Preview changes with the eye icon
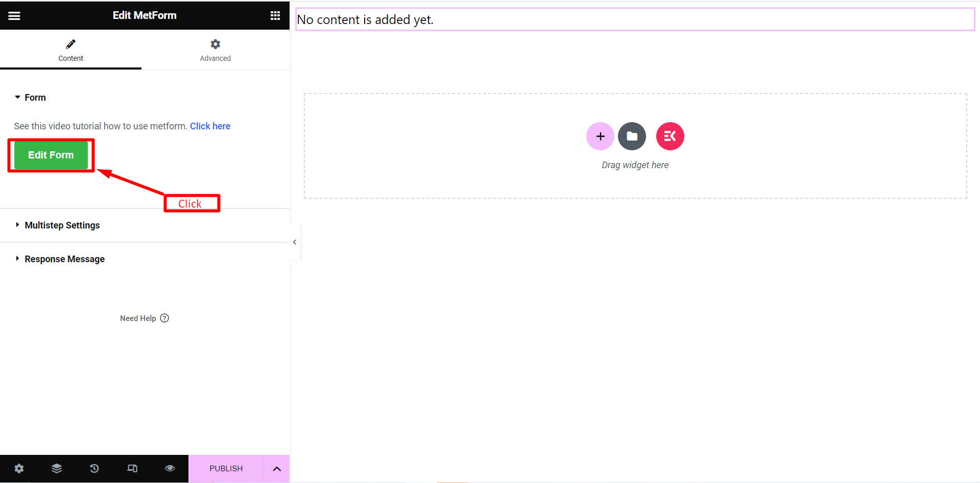This screenshot has height=483, width=980. point(170,469)
